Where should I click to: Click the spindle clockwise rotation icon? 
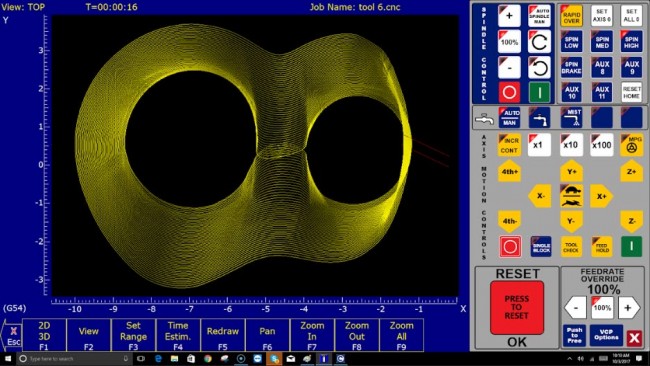(x=539, y=42)
